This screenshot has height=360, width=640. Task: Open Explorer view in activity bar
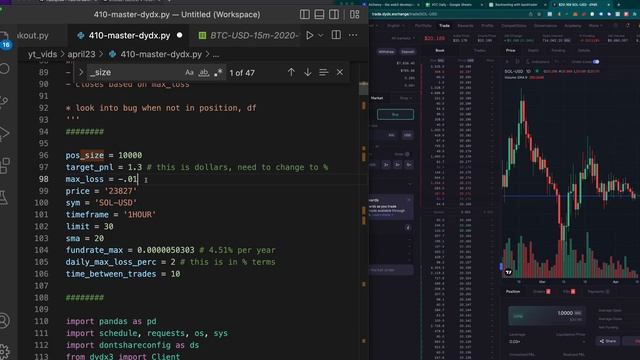[x=4, y=38]
